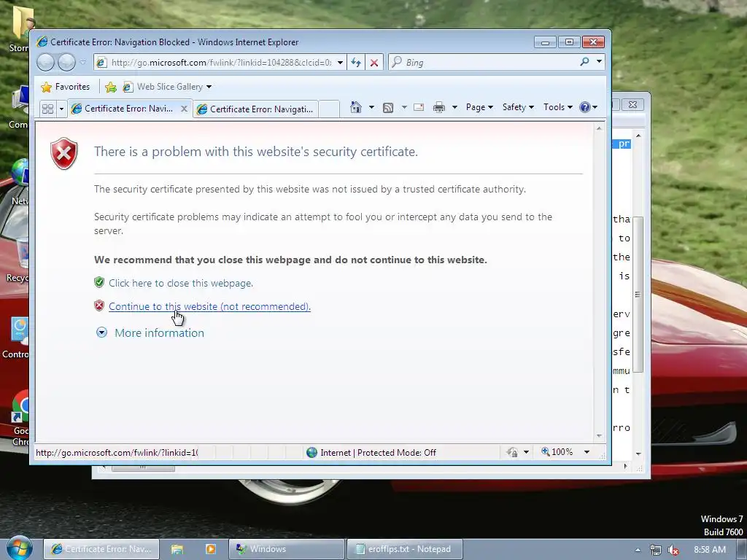Expand More information section
The image size is (747, 560).
point(159,332)
